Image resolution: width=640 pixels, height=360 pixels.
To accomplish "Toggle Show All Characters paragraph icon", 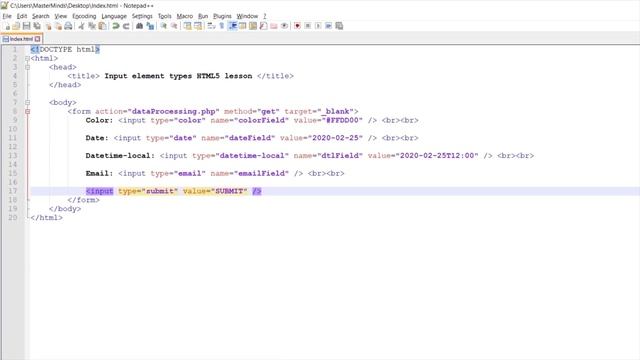I will pos(222,26).
